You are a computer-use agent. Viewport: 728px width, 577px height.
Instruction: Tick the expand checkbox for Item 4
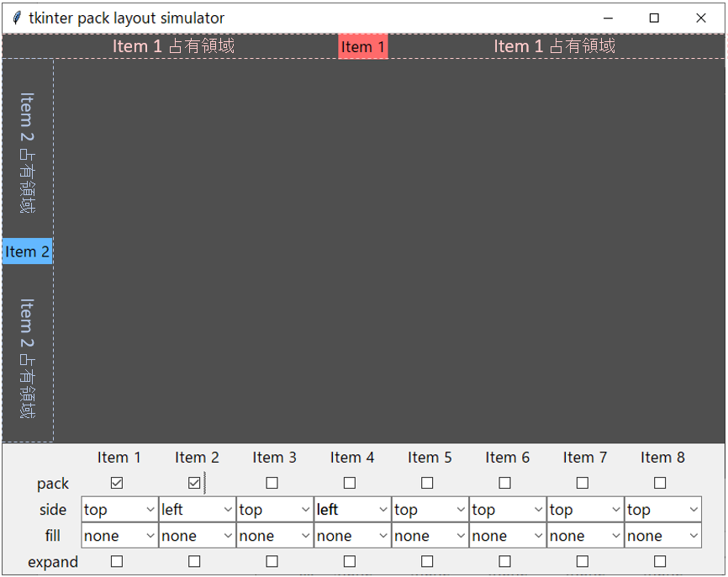click(x=350, y=562)
